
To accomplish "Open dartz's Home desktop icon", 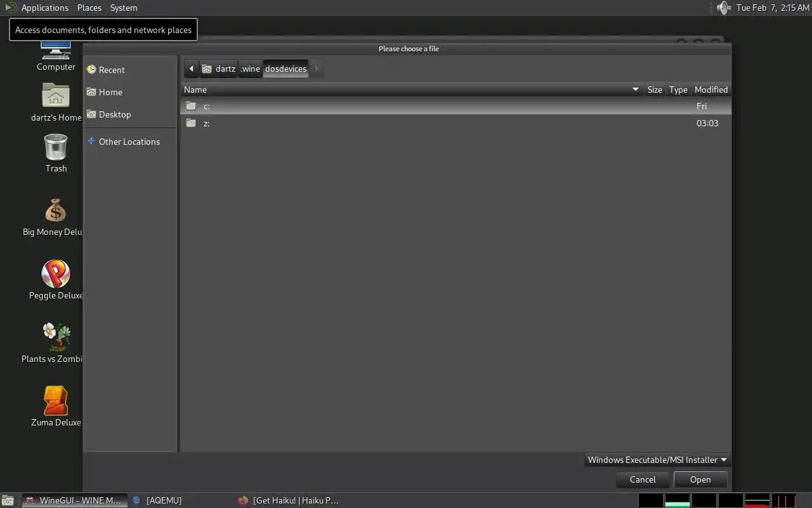I will pyautogui.click(x=56, y=103).
